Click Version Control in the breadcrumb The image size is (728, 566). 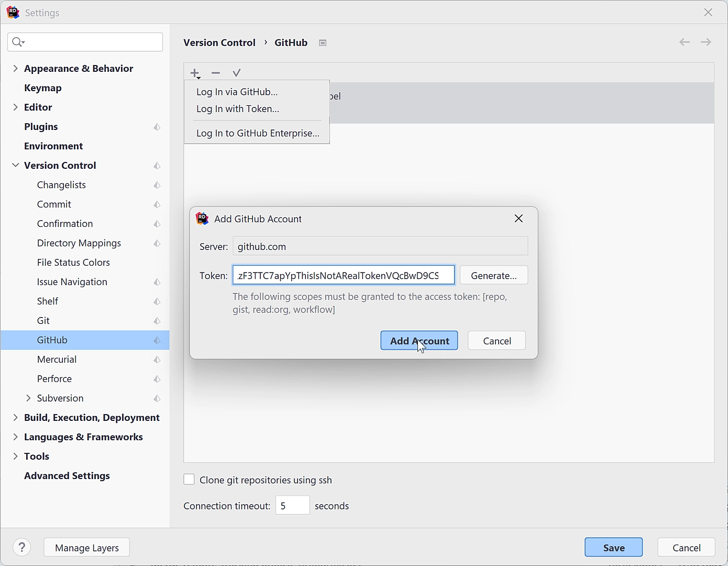pos(219,42)
